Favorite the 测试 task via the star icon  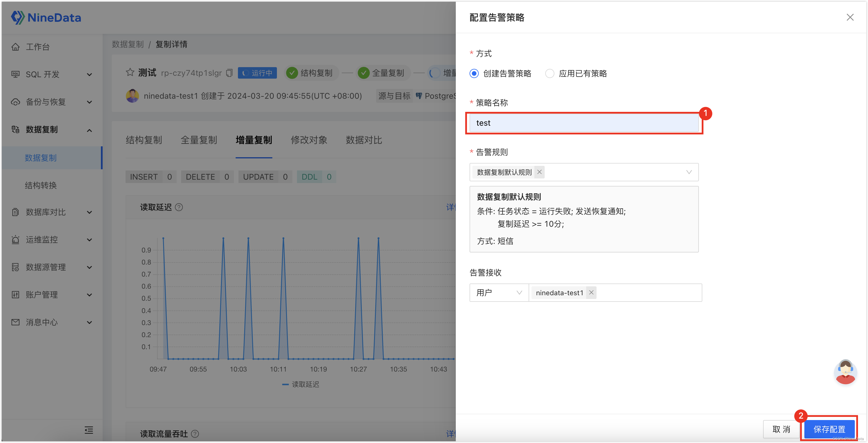[x=130, y=72]
